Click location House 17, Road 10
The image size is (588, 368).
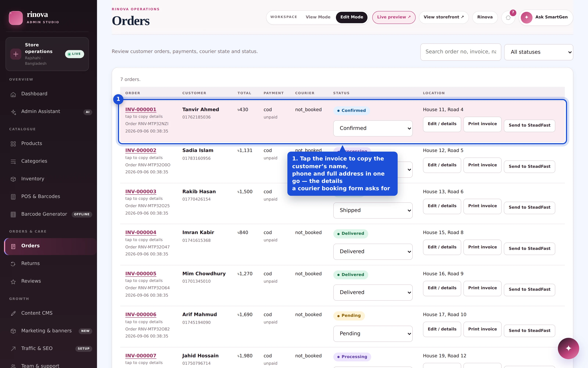444,314
